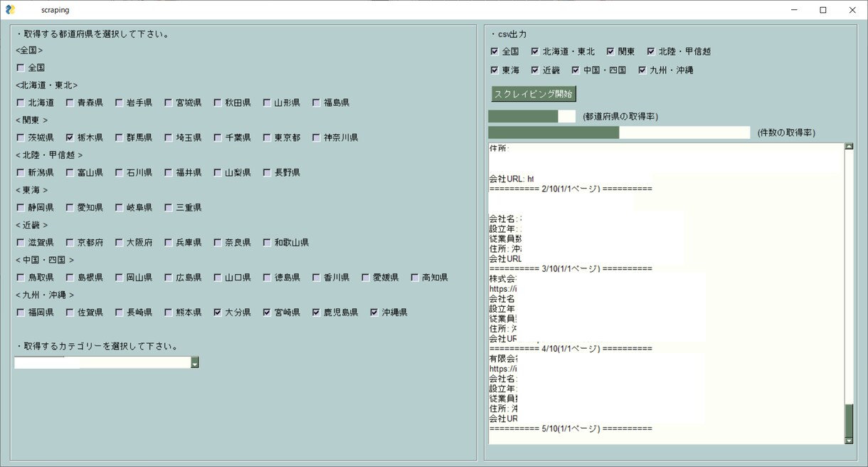The image size is (868, 467).
Task: Check the 山梨県 checkbox
Action: (218, 172)
